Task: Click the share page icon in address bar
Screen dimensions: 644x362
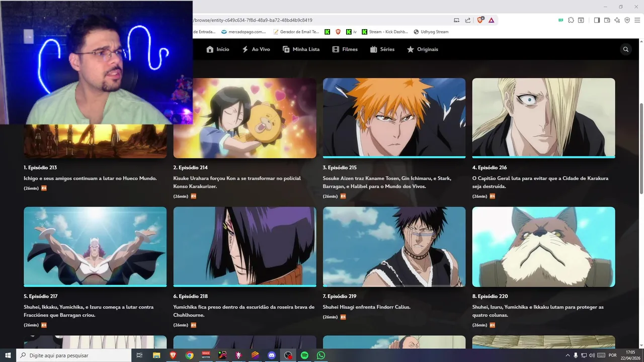Action: click(468, 20)
